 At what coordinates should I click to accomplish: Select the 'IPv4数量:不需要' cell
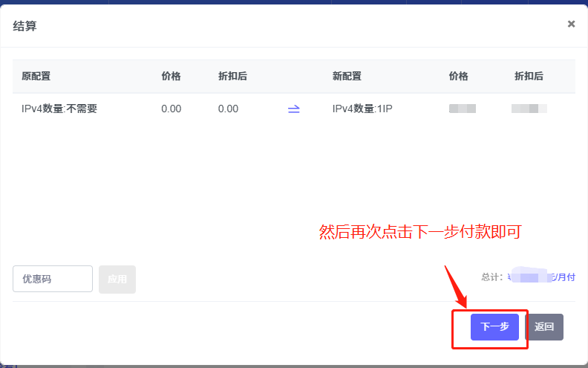point(59,109)
